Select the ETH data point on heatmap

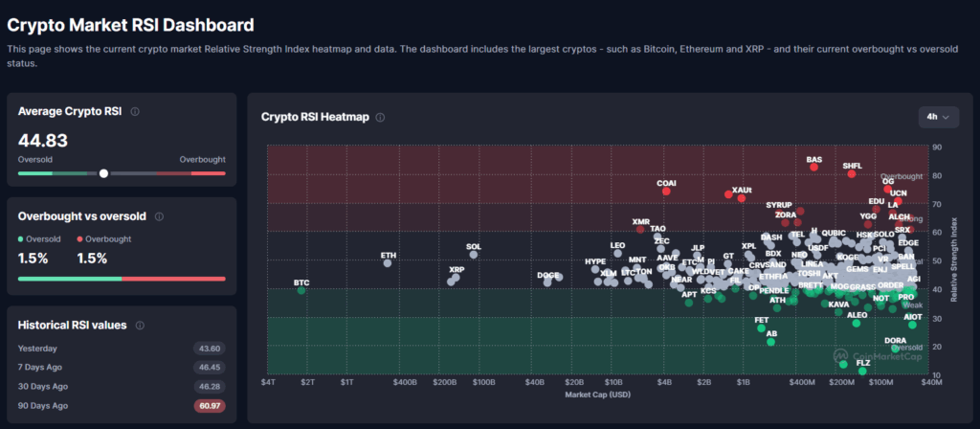[x=388, y=262]
